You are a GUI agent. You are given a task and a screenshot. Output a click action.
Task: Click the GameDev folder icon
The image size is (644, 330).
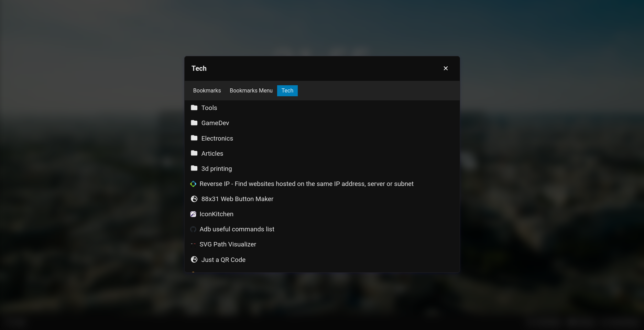coord(194,123)
